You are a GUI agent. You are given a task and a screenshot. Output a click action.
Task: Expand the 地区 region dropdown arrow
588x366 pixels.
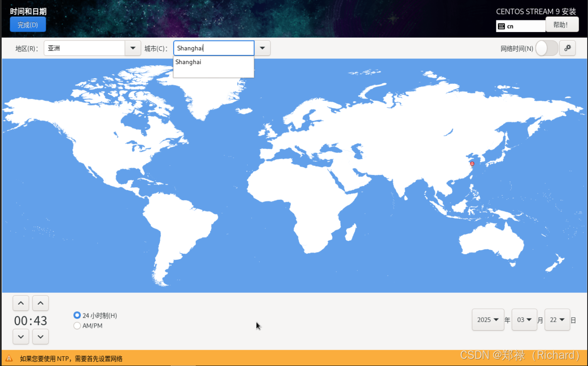(x=133, y=48)
